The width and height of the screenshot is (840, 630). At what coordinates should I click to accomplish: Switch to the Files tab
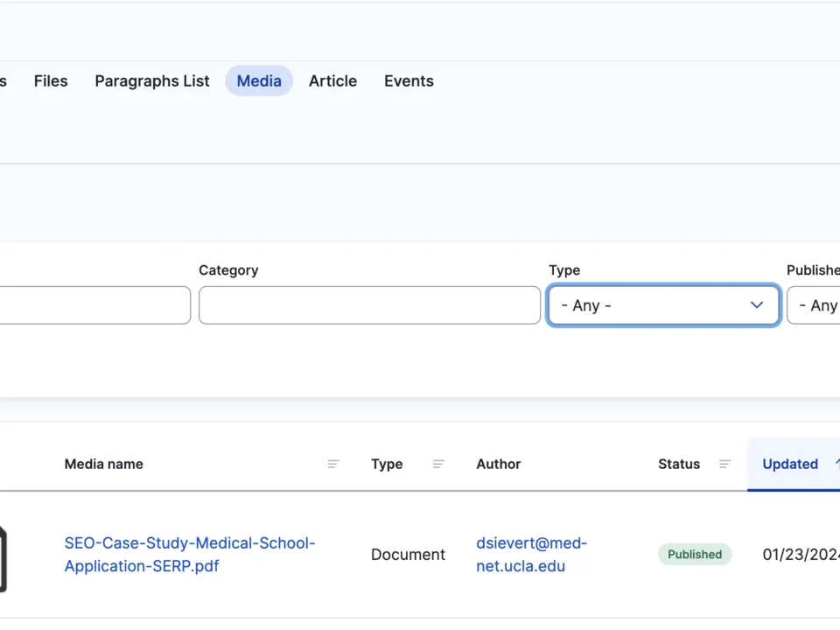[x=50, y=80]
